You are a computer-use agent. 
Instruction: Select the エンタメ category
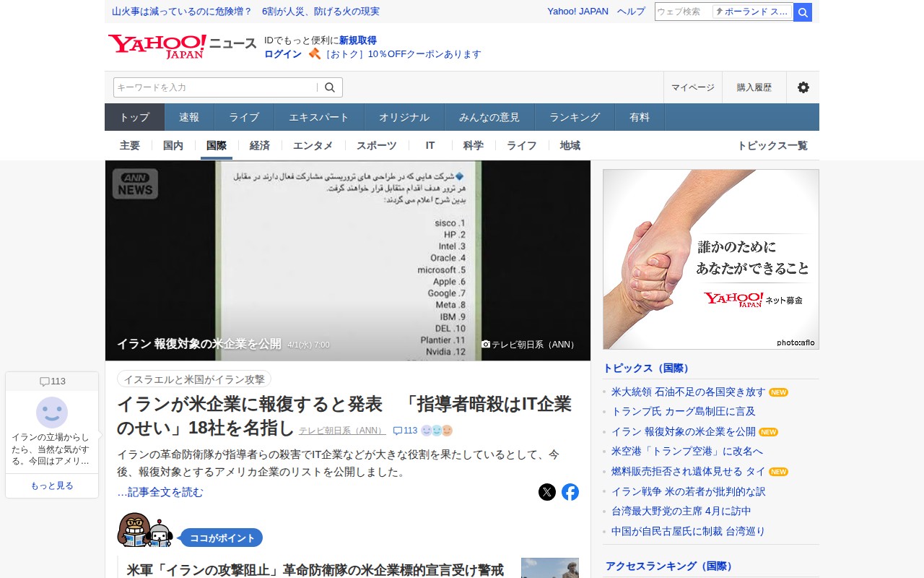tap(313, 145)
